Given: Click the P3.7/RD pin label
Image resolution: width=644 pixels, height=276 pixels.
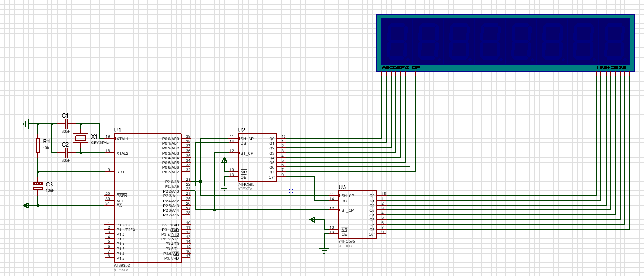Looking at the screenshot, I should [172, 258].
